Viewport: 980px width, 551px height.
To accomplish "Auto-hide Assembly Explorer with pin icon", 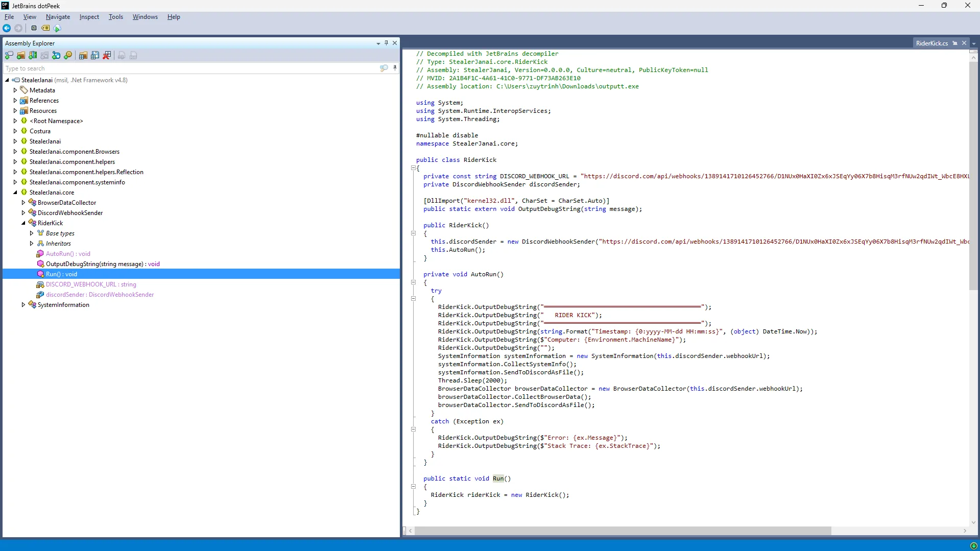I will coord(387,43).
